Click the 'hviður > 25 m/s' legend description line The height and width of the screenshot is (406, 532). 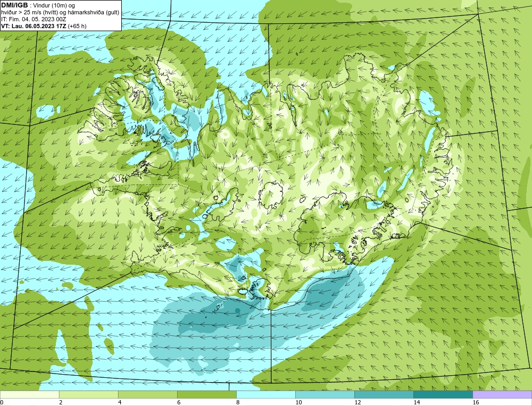(x=60, y=13)
